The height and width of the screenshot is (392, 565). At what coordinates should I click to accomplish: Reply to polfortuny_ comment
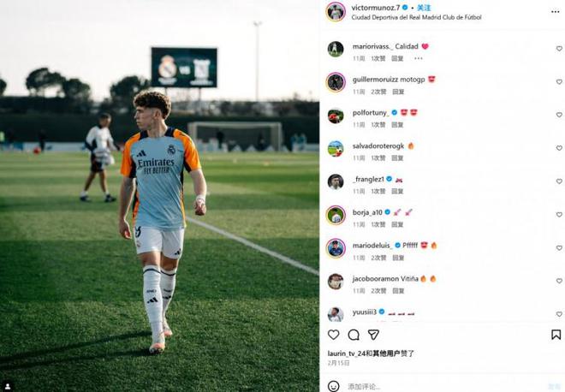pos(397,125)
